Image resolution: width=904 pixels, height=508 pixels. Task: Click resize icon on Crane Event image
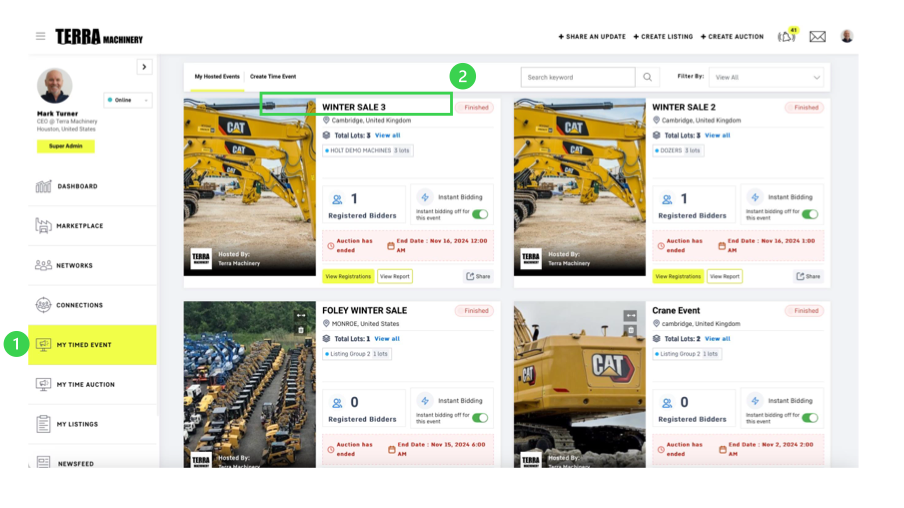pyautogui.click(x=630, y=315)
